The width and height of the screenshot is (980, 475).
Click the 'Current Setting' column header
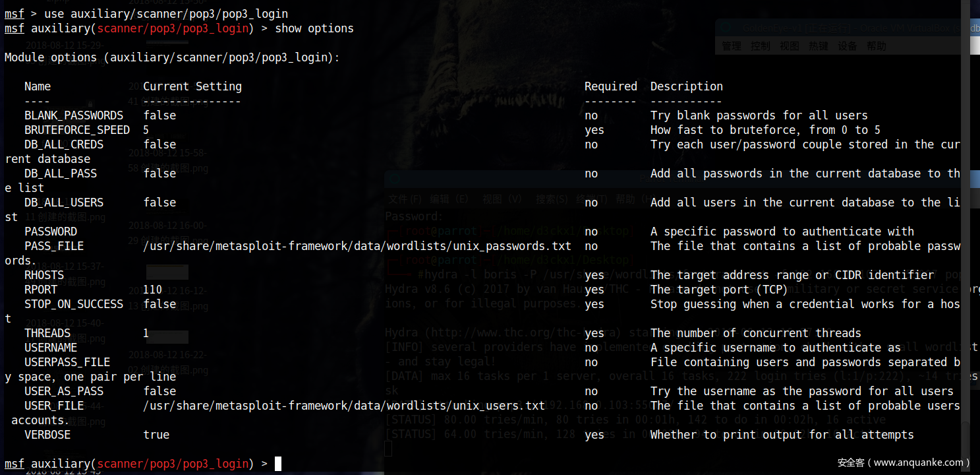[x=192, y=86]
